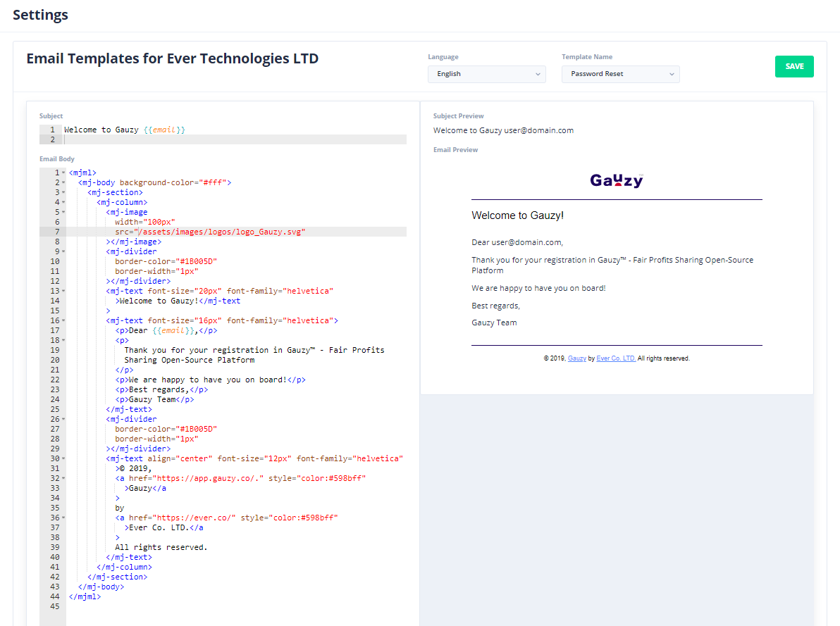Fold the ever.co anchor tag on line 36
The height and width of the screenshot is (626, 840).
point(63,518)
